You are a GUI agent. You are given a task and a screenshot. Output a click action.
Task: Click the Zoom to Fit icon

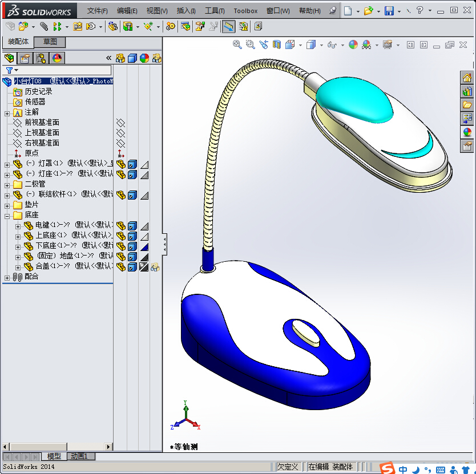[x=237, y=45]
